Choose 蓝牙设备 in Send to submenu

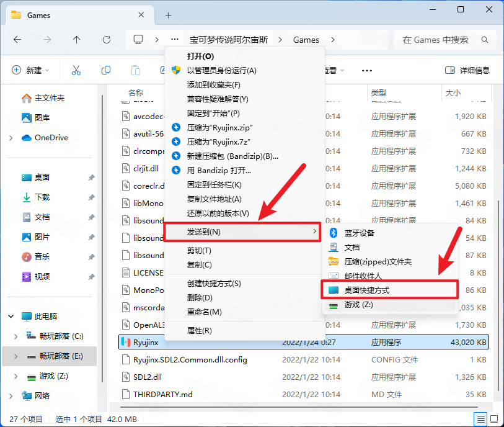pos(390,233)
